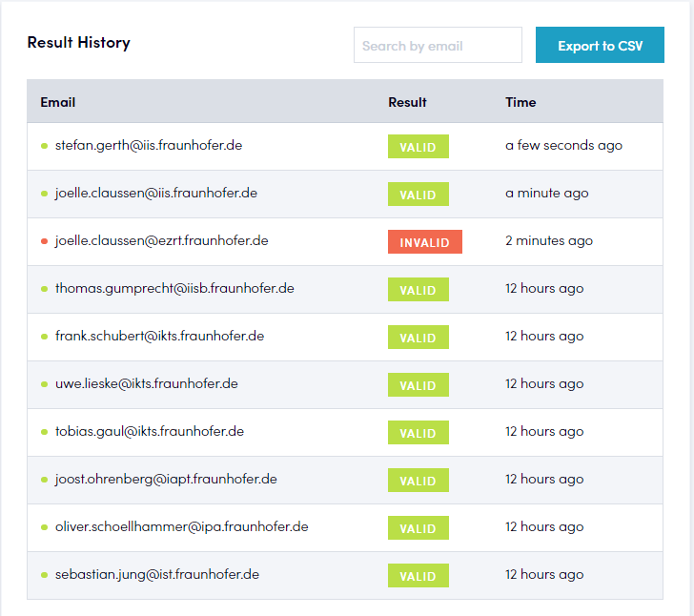Image resolution: width=694 pixels, height=616 pixels.
Task: Click green status dot beside stefan.gerth email
Action: click(44, 146)
